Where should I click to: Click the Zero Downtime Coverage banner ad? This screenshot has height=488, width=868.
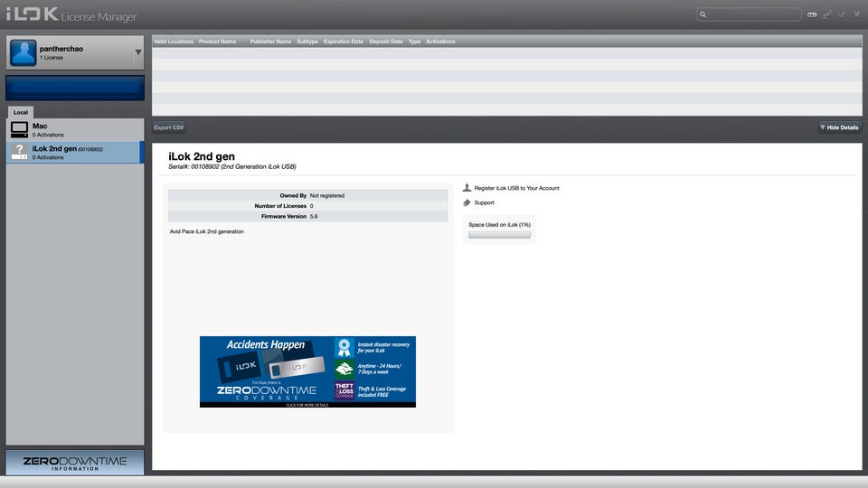tap(307, 371)
